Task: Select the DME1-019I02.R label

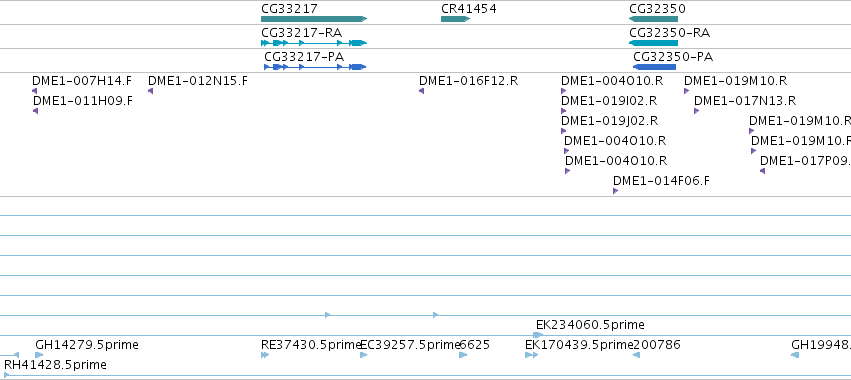Action: click(x=609, y=101)
